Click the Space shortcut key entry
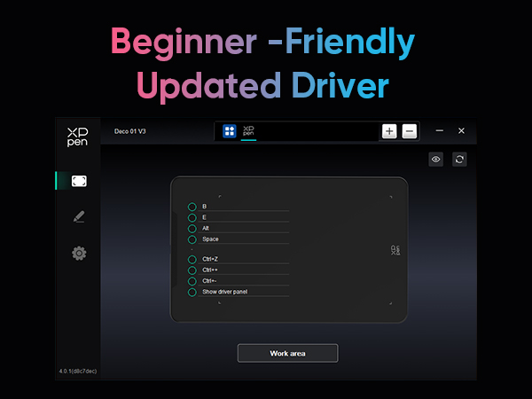Viewport: 532px width, 399px height. coord(210,239)
